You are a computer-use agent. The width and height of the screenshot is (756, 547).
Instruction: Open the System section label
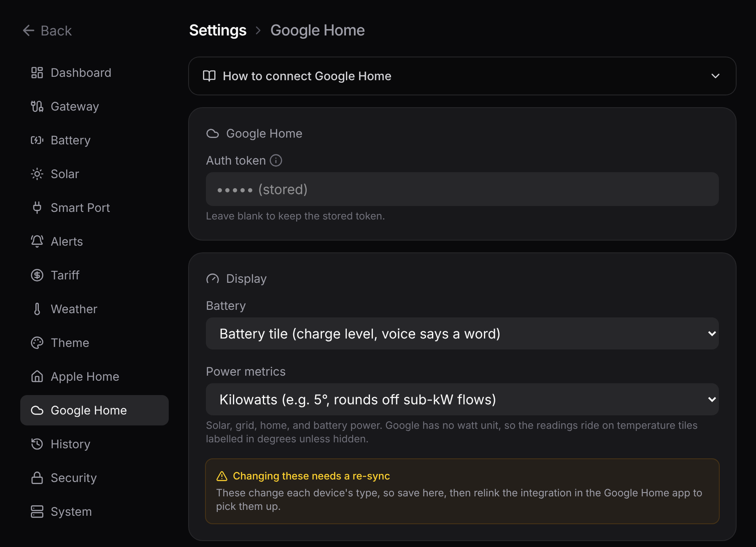pyautogui.click(x=71, y=512)
